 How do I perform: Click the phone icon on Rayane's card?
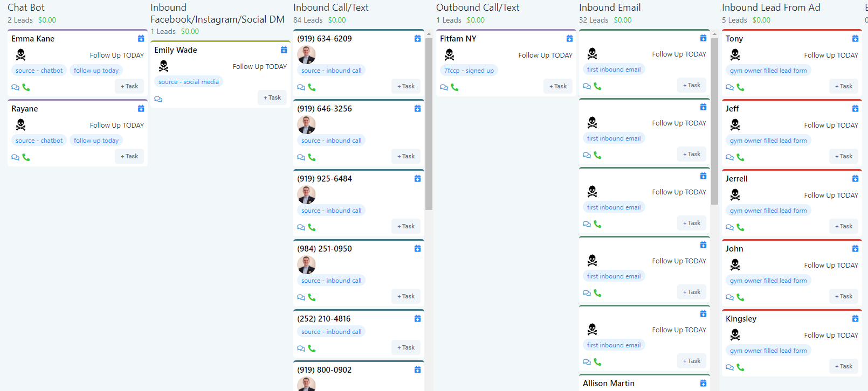tap(26, 157)
